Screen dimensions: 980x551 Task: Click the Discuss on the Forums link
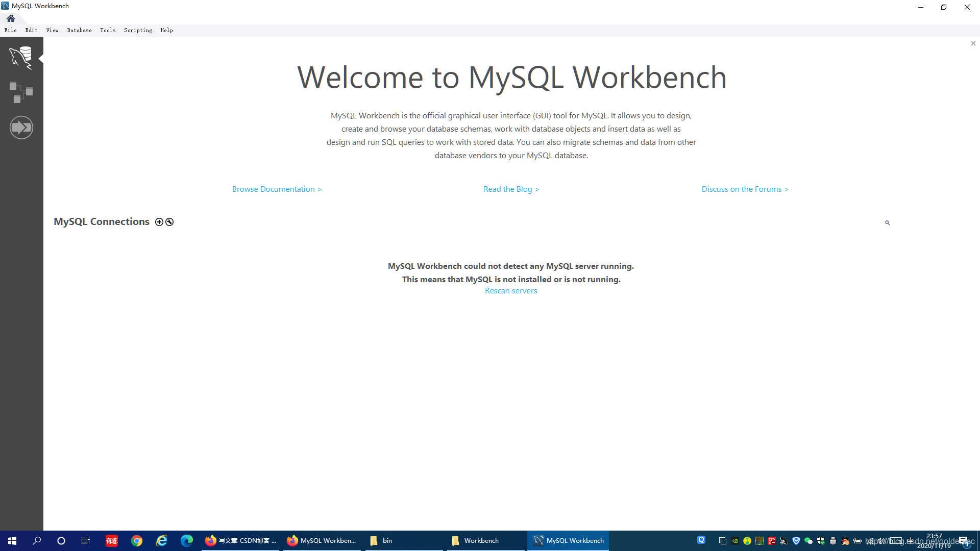[744, 188]
